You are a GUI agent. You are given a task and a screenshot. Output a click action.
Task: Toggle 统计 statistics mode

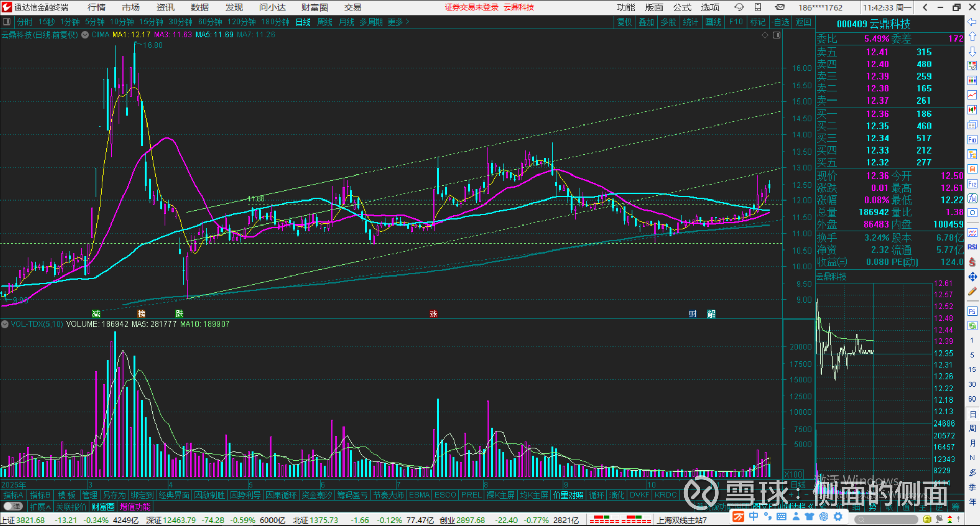(x=691, y=22)
